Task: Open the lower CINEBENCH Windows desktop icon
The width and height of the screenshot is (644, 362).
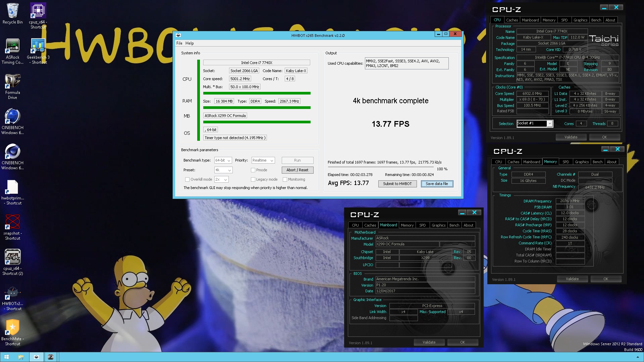Action: click(12, 157)
